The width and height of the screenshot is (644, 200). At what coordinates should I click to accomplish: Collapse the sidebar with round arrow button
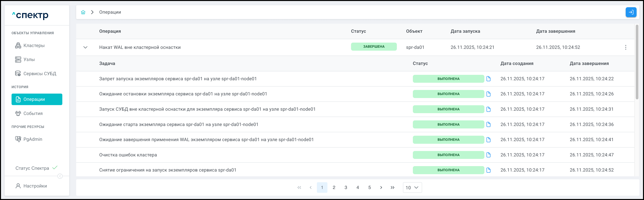pos(60,176)
